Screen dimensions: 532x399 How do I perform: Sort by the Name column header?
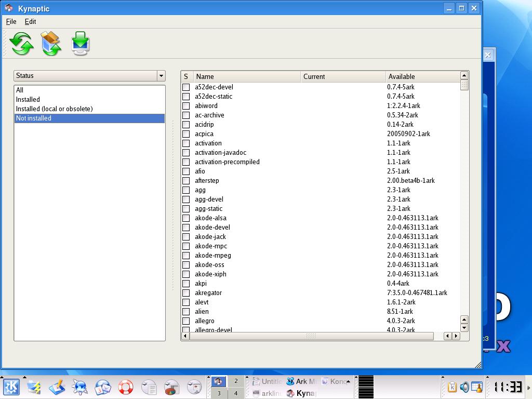click(x=247, y=77)
